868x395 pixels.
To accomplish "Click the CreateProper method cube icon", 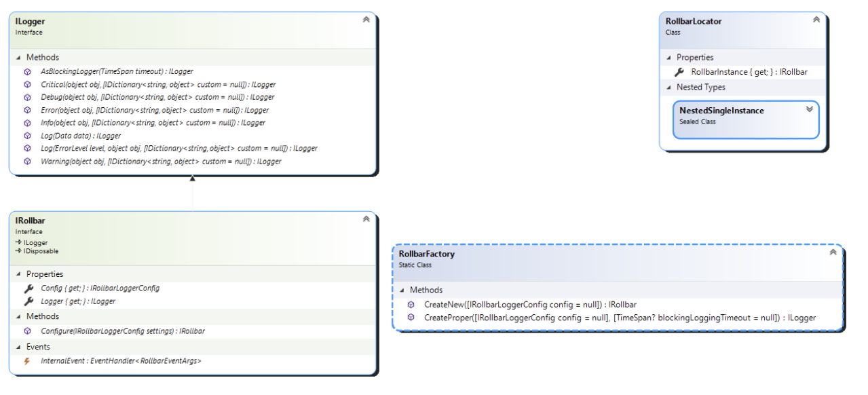I will pyautogui.click(x=411, y=318).
